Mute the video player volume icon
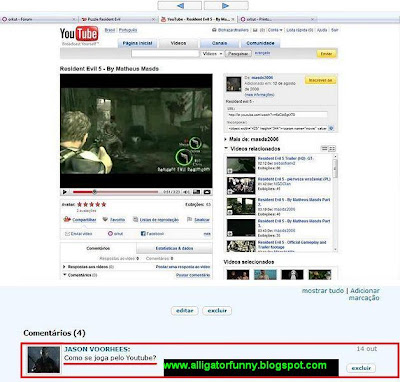The height and width of the screenshot is (382, 400). click(187, 192)
